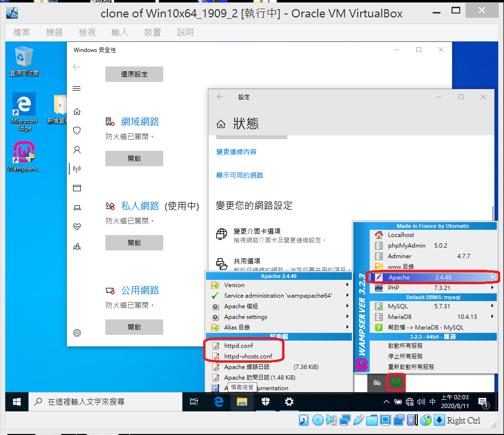Click back arrow in Windows Security
The height and width of the screenshot is (435, 504).
(x=77, y=67)
